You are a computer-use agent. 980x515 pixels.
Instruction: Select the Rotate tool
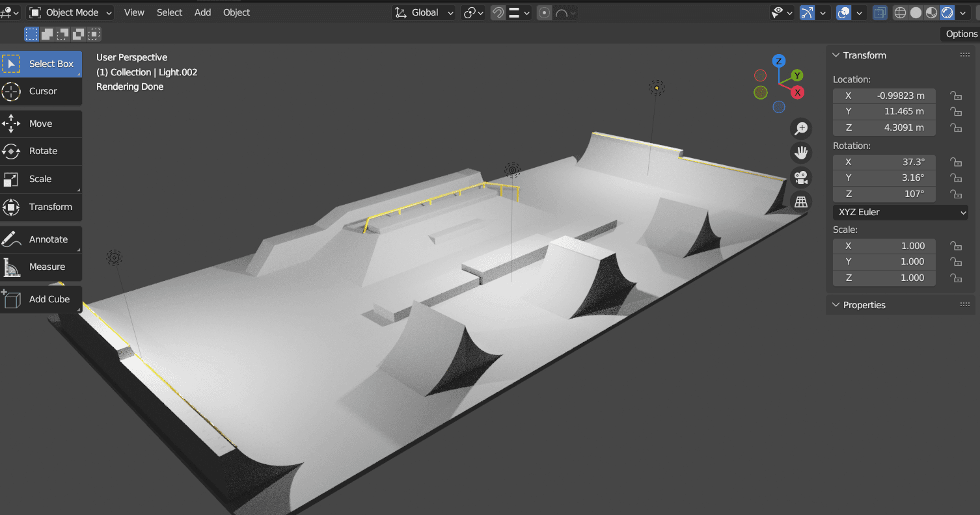[41, 151]
